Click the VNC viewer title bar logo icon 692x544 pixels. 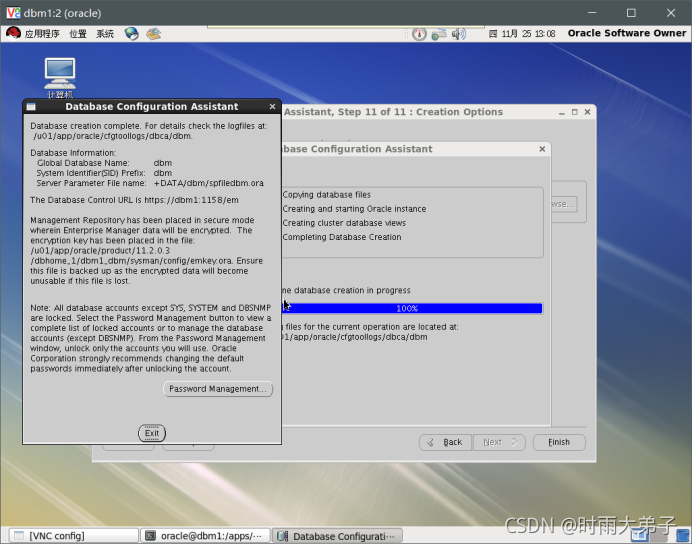pyautogui.click(x=13, y=13)
